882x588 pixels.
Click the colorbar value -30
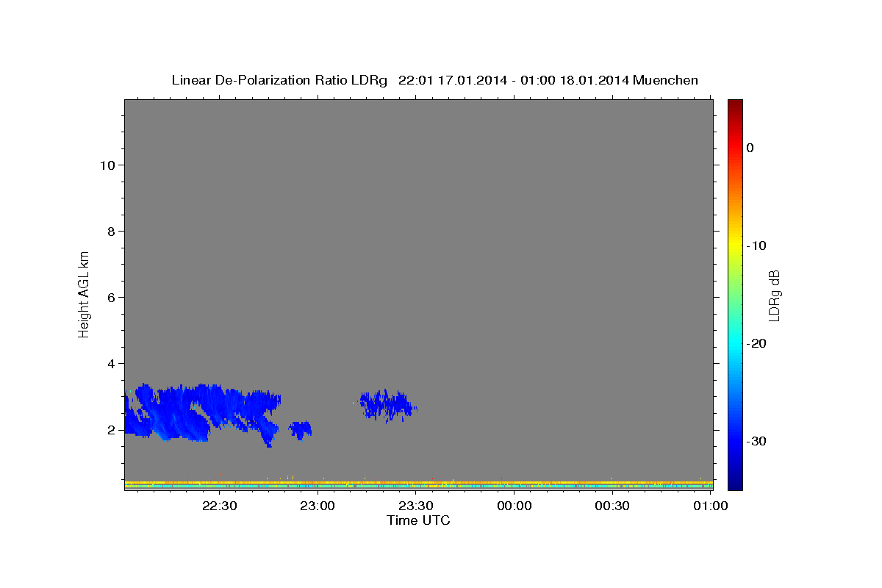[756, 441]
